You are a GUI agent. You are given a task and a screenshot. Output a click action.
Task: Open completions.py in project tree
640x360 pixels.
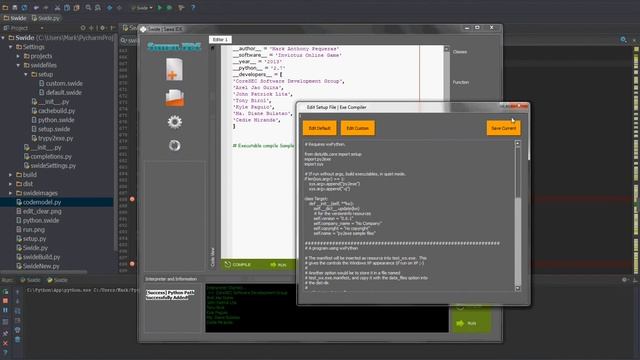48,156
